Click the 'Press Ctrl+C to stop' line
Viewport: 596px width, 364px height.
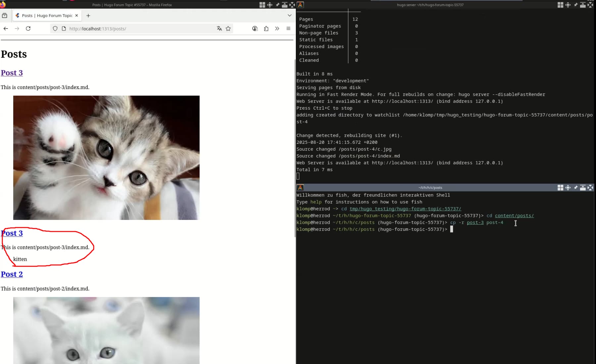pyautogui.click(x=324, y=108)
